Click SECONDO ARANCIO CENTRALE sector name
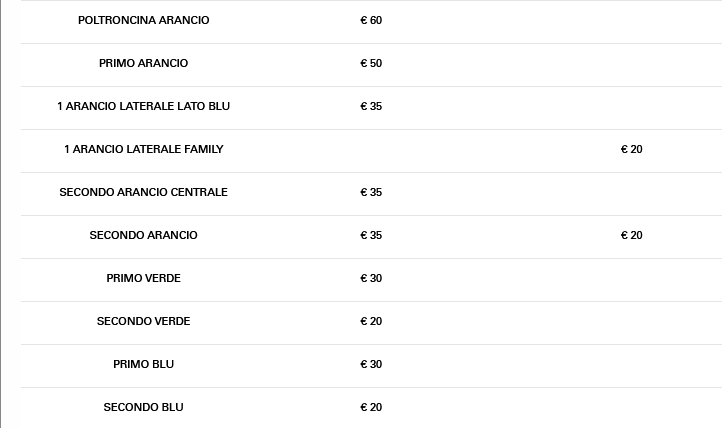722x428 pixels. (143, 192)
